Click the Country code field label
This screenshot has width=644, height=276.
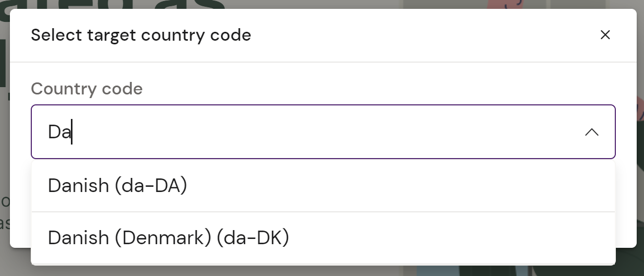(x=87, y=89)
